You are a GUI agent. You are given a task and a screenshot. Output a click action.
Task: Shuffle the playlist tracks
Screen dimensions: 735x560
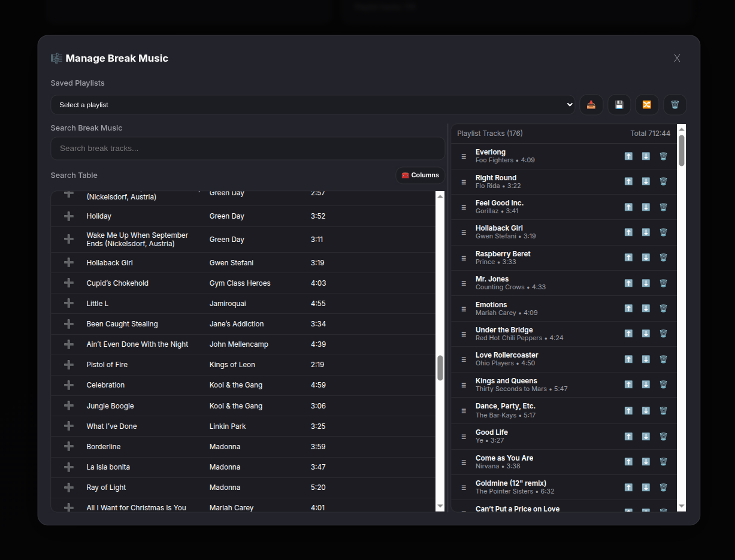click(x=647, y=105)
